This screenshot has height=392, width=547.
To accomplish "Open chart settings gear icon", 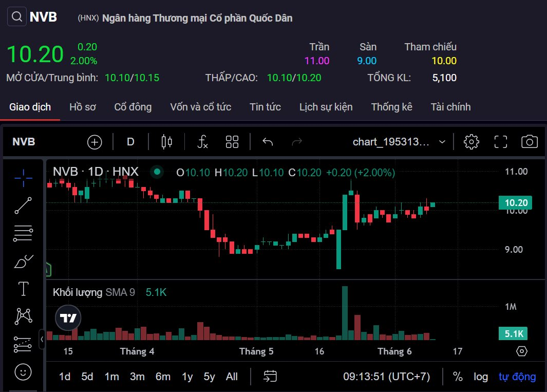I will click(x=471, y=142).
